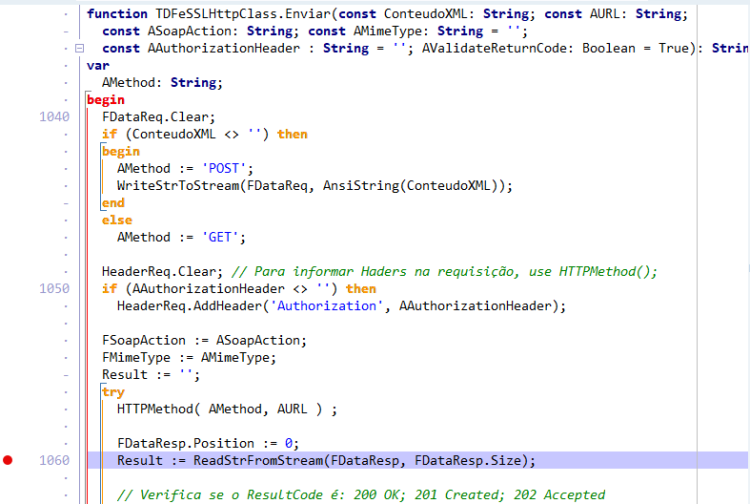Click line number 1040 in gutter
This screenshot has height=504, width=750.
(x=54, y=117)
